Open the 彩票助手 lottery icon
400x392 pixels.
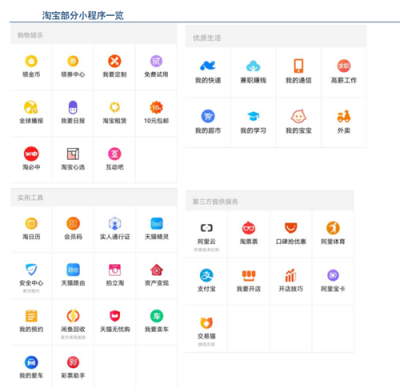[x=73, y=362]
